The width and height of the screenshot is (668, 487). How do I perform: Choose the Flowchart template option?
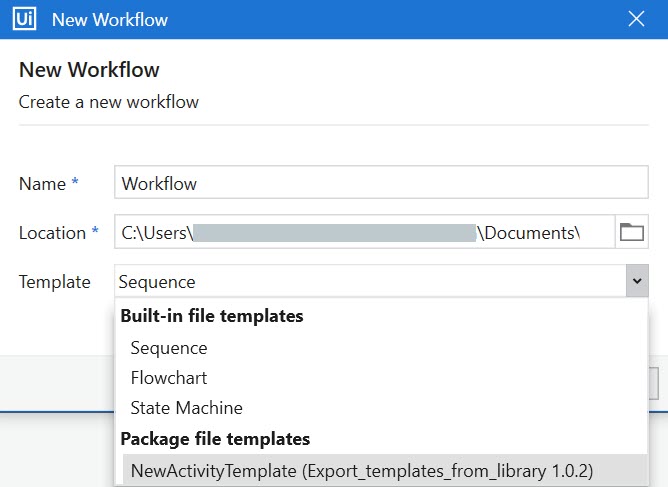click(x=169, y=378)
